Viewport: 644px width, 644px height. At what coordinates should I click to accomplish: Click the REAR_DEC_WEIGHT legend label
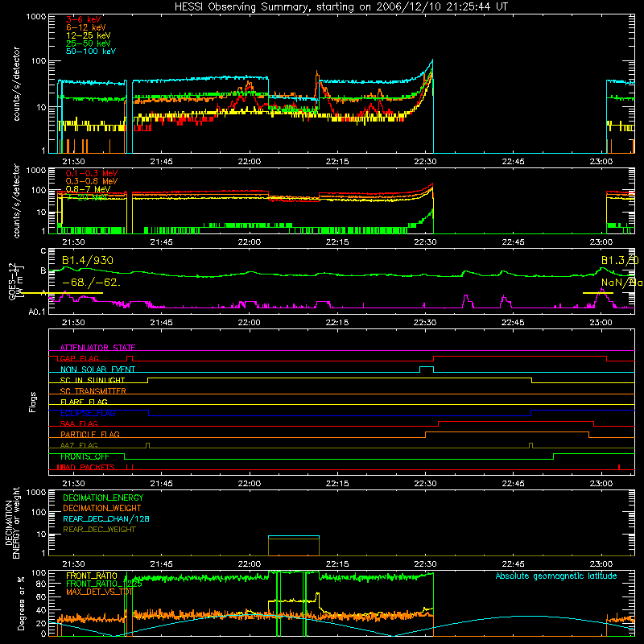(99, 530)
